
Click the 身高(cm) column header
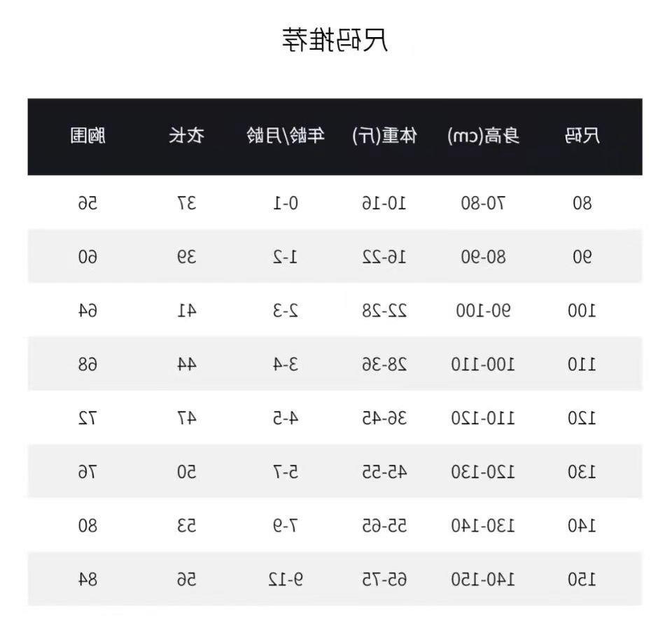[x=484, y=136]
